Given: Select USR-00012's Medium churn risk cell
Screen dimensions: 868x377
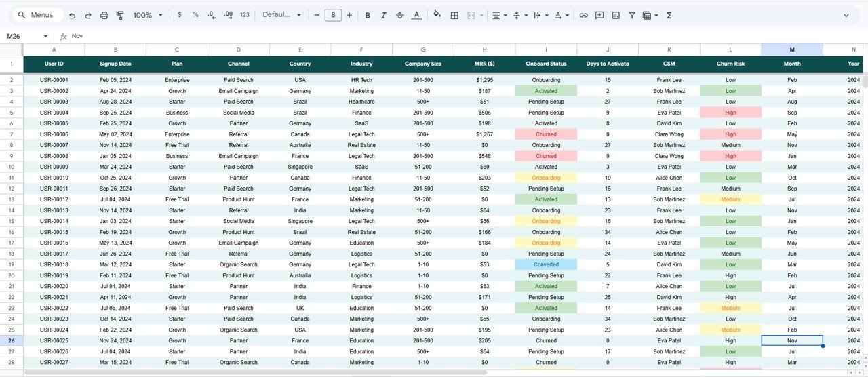Looking at the screenshot, I should point(730,199).
